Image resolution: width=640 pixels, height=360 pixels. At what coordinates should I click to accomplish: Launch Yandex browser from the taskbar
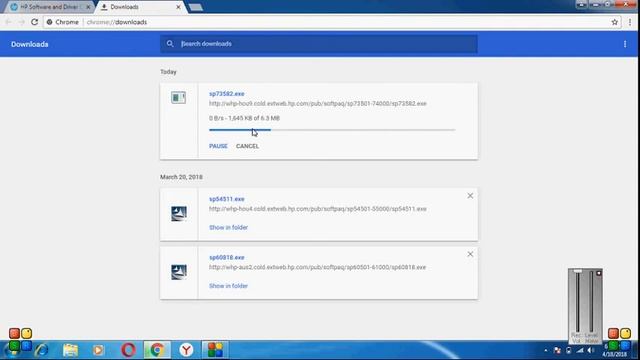tap(186, 350)
